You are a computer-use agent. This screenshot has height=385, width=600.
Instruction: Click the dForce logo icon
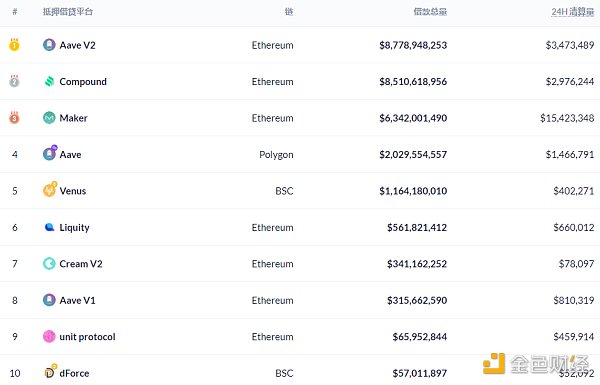click(50, 372)
